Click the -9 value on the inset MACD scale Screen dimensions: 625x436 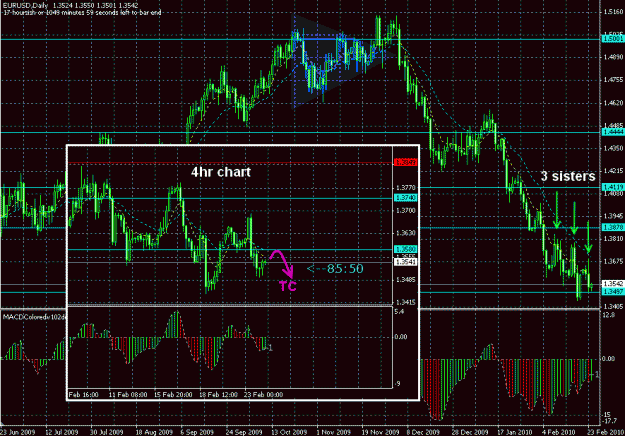(x=397, y=384)
